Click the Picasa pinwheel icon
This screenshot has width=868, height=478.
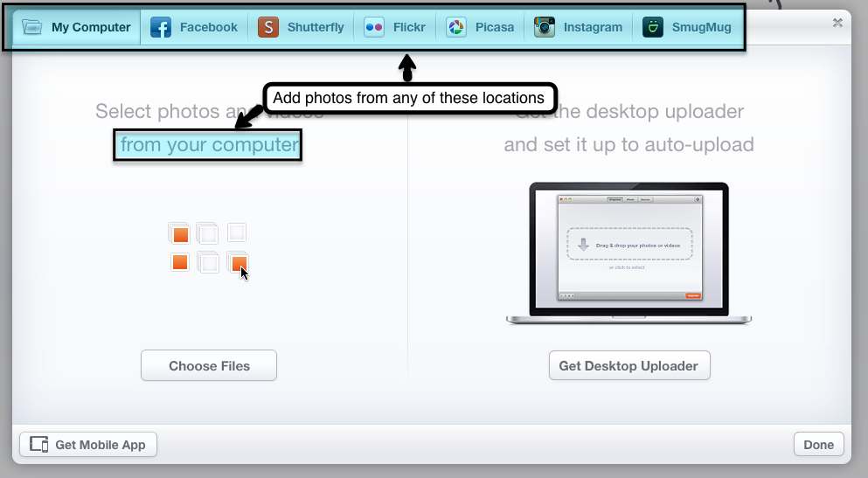point(456,27)
